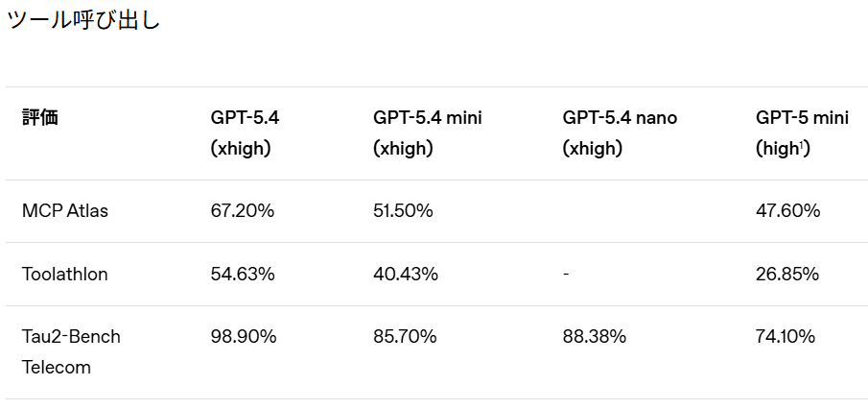Screen dimensions: 868x409
Task: Select the 54.63% value
Action: coord(243,275)
